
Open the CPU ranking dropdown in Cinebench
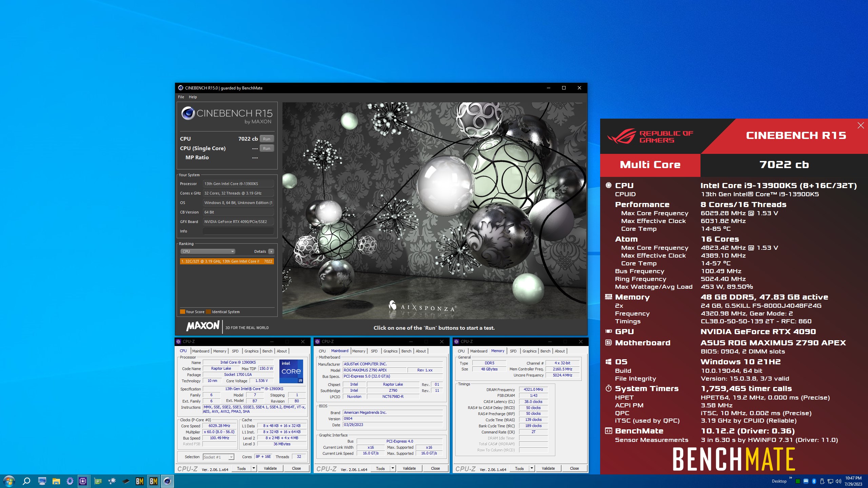[208, 251]
